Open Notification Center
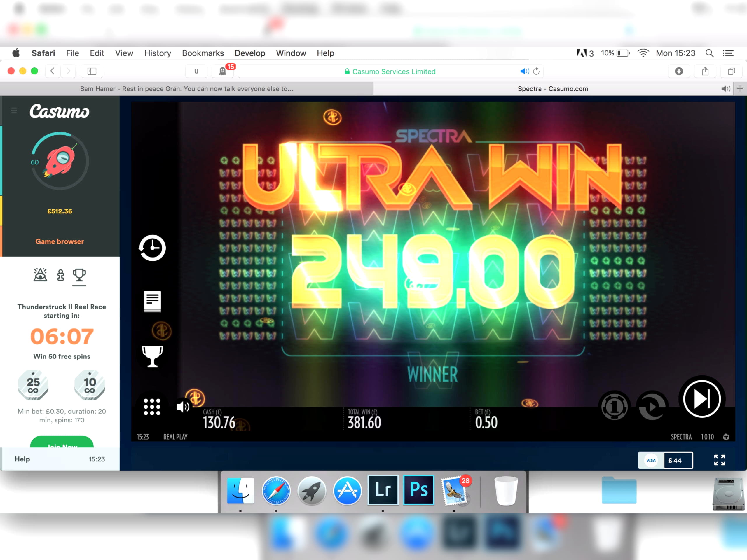The image size is (747, 560). (x=728, y=53)
